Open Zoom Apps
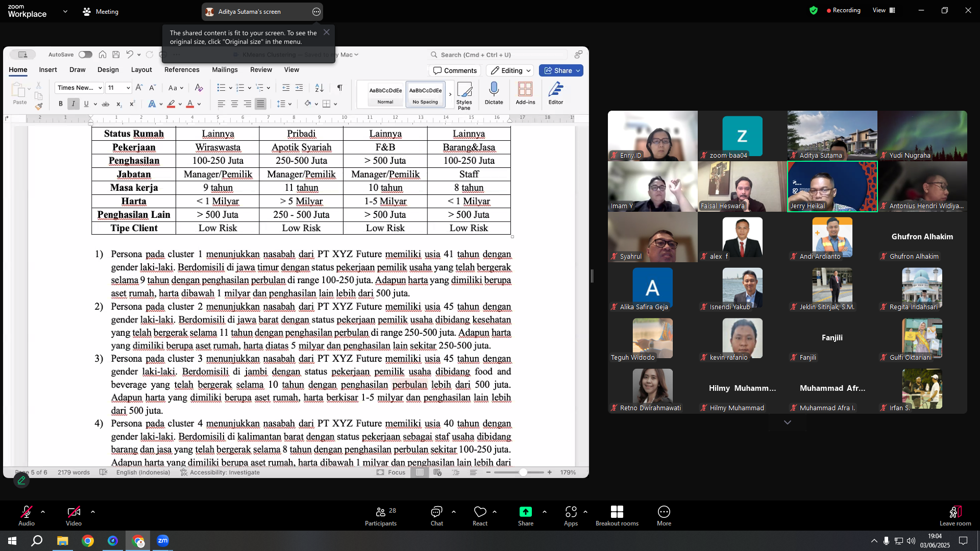The height and width of the screenshot is (551, 980). pos(571,516)
